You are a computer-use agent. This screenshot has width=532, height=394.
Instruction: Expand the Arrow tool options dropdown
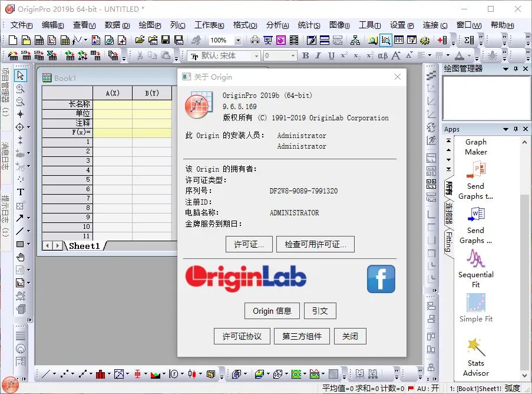pos(28,218)
